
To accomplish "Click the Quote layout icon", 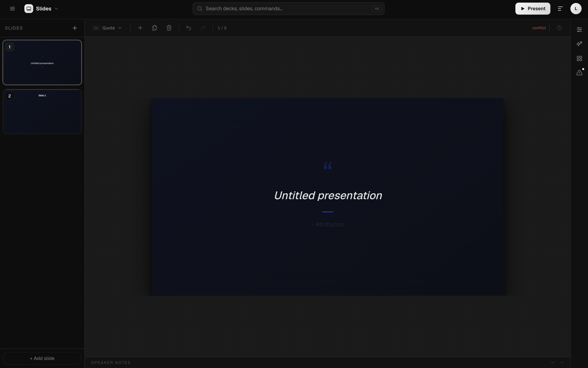I will point(96,28).
